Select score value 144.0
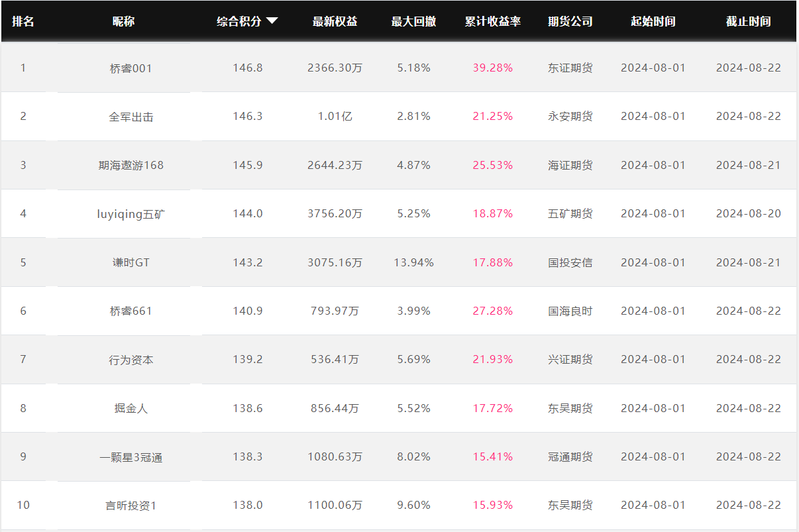This screenshot has width=799, height=532. [248, 213]
